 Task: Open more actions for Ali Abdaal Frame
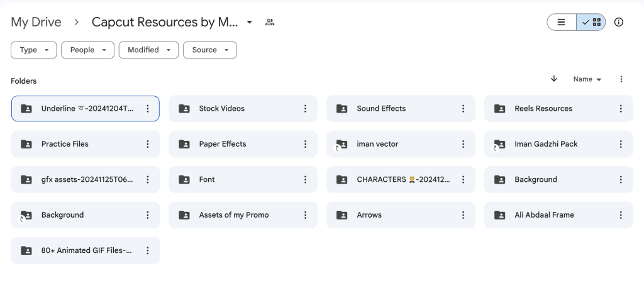tap(621, 215)
